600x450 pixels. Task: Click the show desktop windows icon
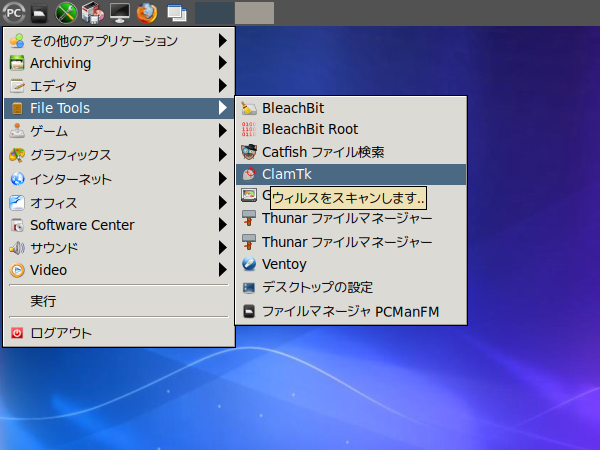tap(177, 13)
